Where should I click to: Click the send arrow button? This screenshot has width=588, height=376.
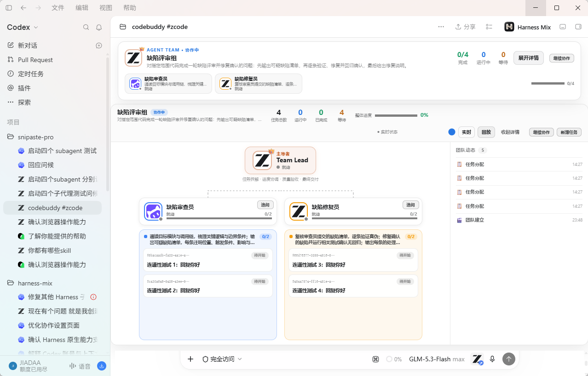pos(508,359)
